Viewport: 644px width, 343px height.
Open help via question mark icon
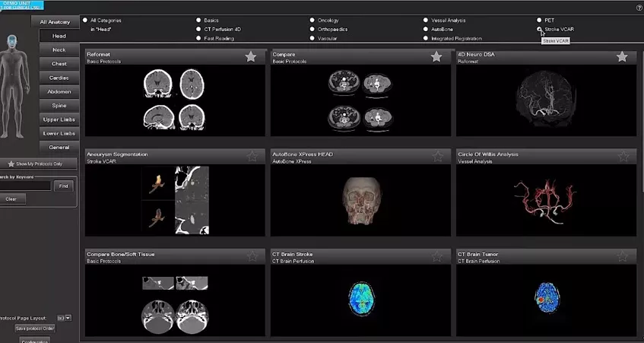639,8
